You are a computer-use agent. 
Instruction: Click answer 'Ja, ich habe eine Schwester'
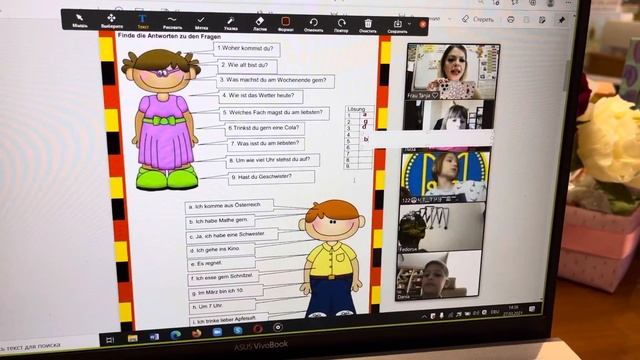(x=232, y=235)
